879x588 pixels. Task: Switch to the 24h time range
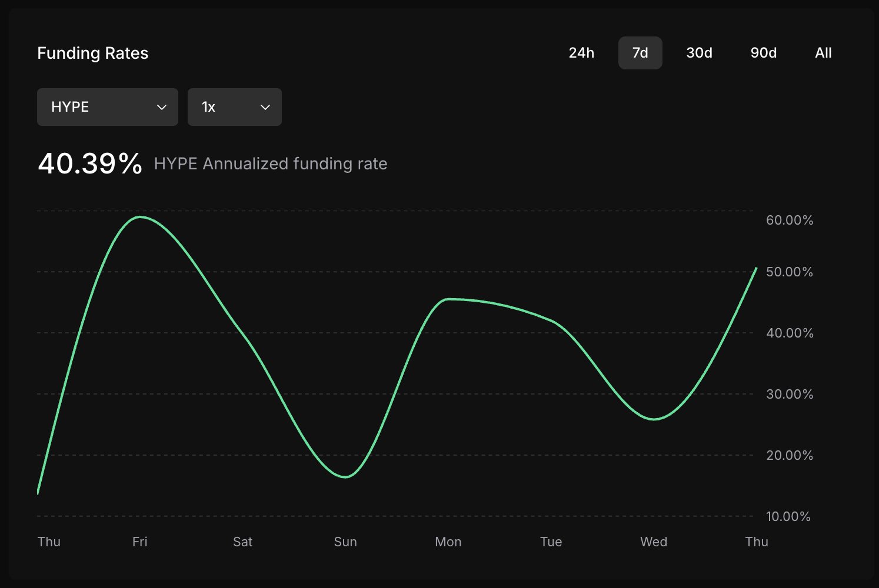[581, 53]
